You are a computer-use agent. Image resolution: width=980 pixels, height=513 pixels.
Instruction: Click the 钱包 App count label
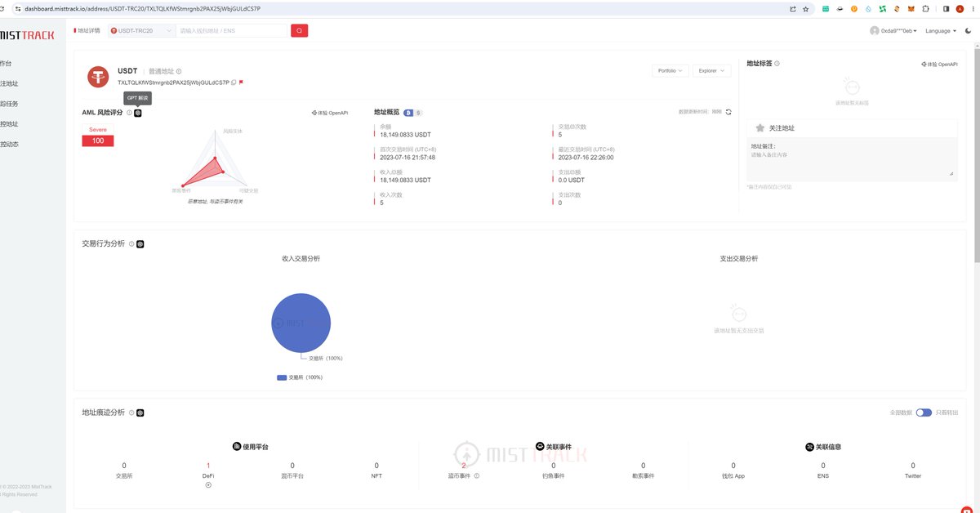pyautogui.click(x=733, y=475)
